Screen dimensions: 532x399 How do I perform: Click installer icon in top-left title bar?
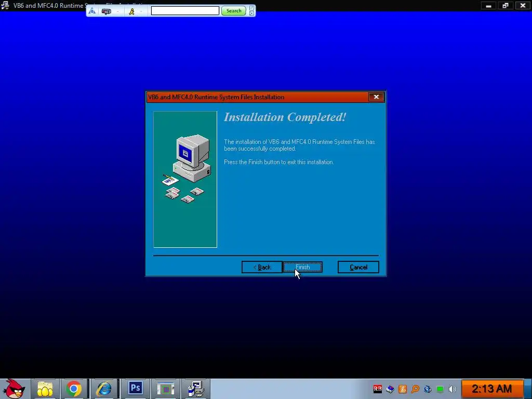[x=5, y=5]
